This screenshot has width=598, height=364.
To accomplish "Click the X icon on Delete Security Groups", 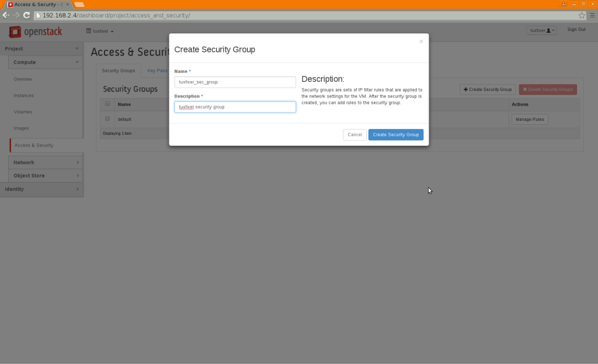I will tap(524, 89).
